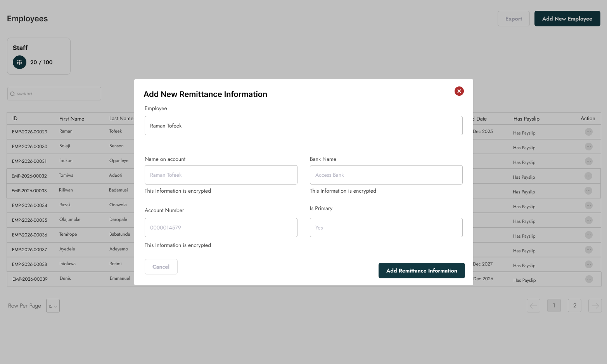This screenshot has width=607, height=364.
Task: Click the Last Name column header
Action: pos(121,119)
